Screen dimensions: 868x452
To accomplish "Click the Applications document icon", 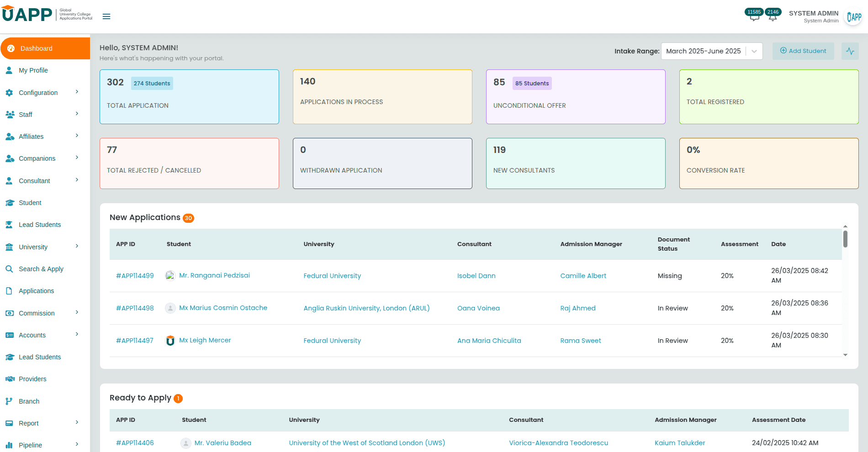I will pos(9,291).
